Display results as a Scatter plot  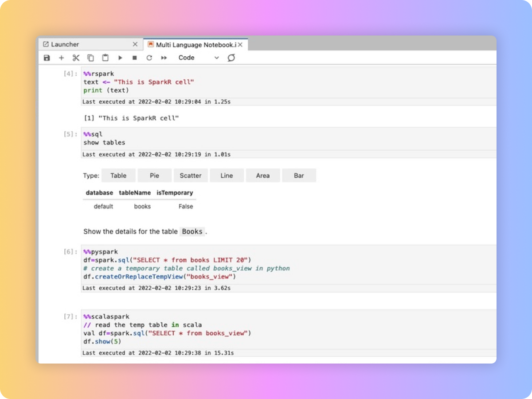pyautogui.click(x=190, y=175)
